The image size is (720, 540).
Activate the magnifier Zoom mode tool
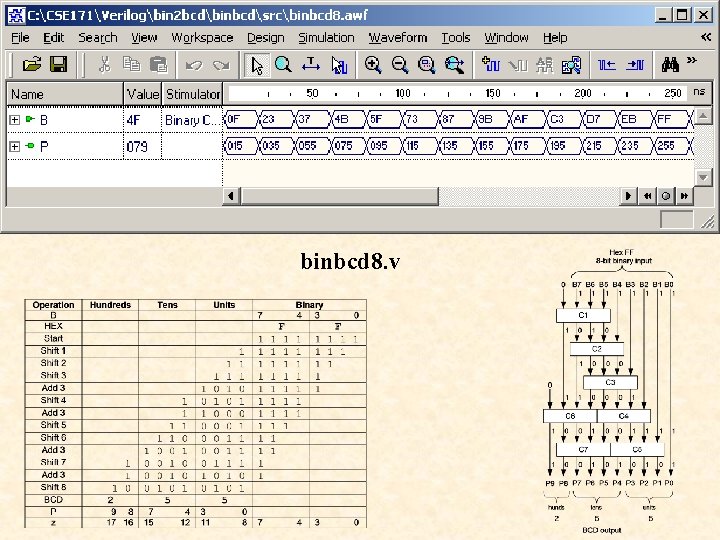[283, 65]
